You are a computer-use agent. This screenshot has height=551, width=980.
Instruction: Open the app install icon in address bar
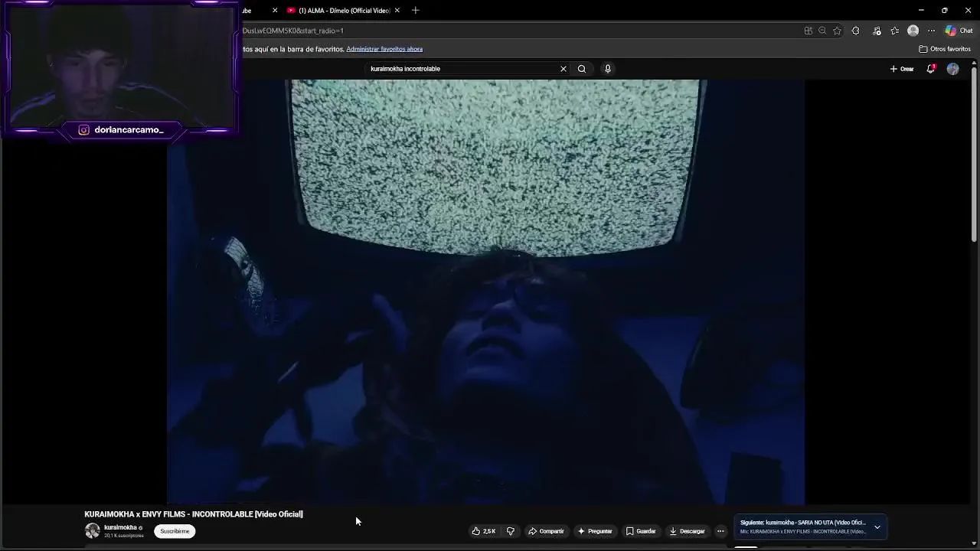coord(808,31)
